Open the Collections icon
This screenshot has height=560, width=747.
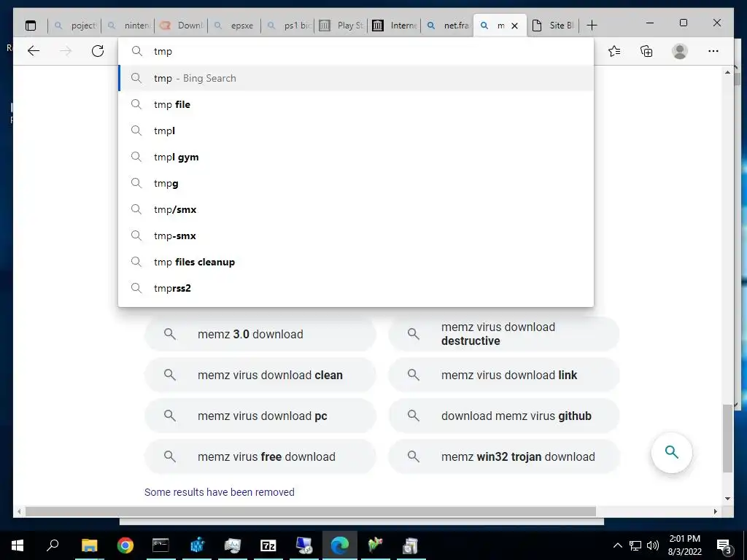[646, 51]
